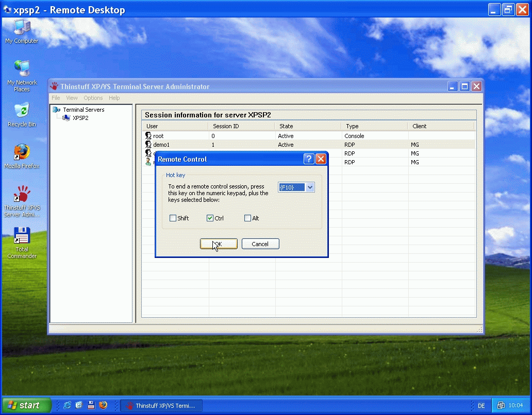
Task: Click the Active state in the demo1 row
Action: coord(286,145)
